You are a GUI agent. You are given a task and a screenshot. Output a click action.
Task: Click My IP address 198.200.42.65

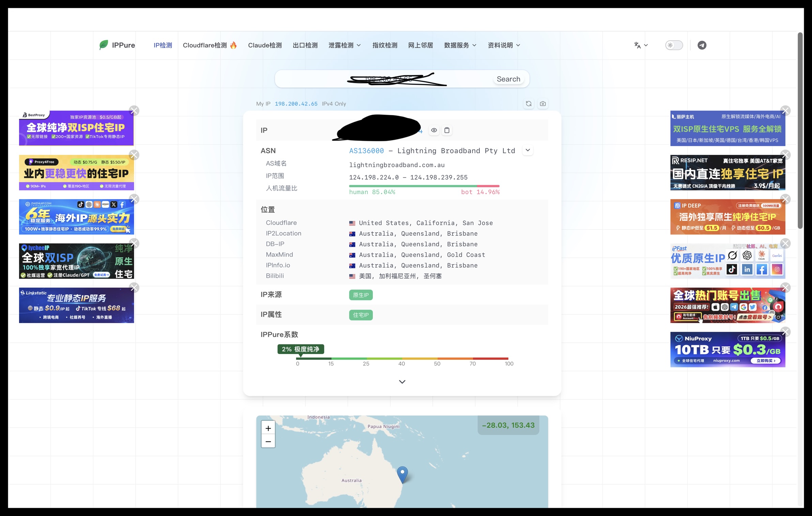pyautogui.click(x=296, y=104)
